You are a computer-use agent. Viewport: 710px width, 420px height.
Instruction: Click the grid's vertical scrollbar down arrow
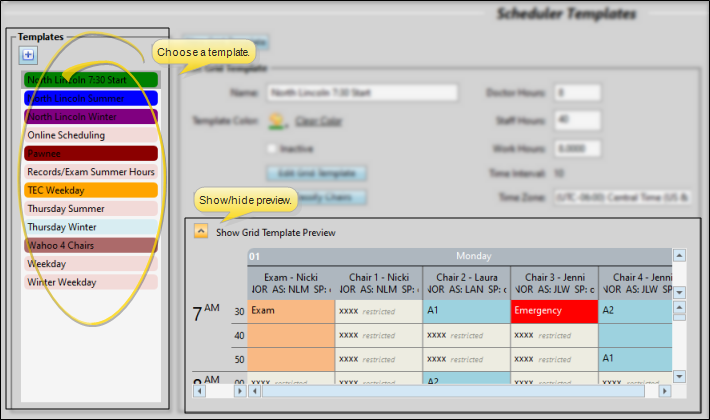pos(680,376)
